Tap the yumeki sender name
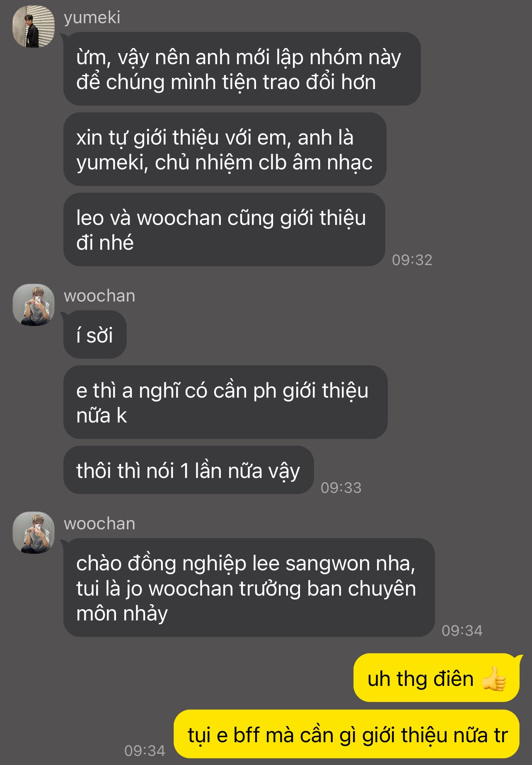 [x=92, y=18]
